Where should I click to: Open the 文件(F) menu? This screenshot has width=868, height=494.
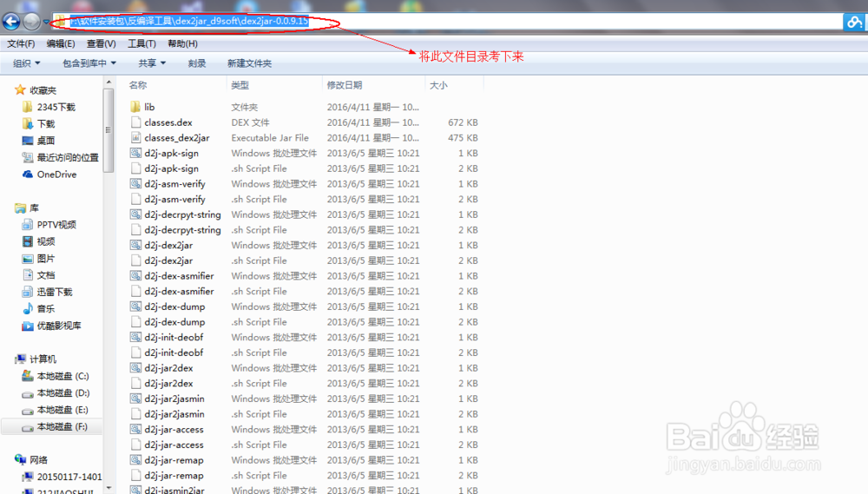tap(21, 43)
